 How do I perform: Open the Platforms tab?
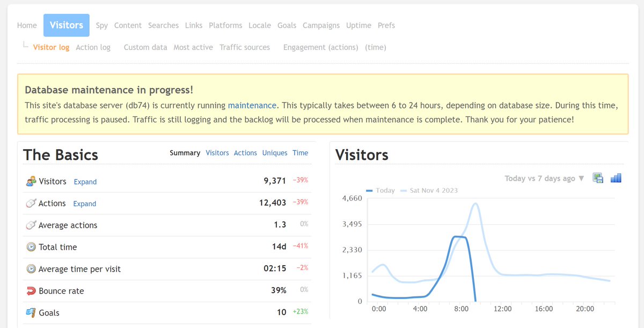225,25
